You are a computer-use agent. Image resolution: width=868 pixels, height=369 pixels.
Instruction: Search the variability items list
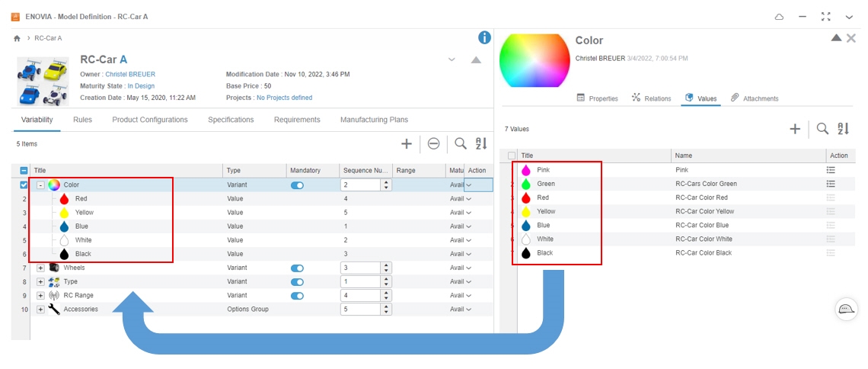(460, 144)
